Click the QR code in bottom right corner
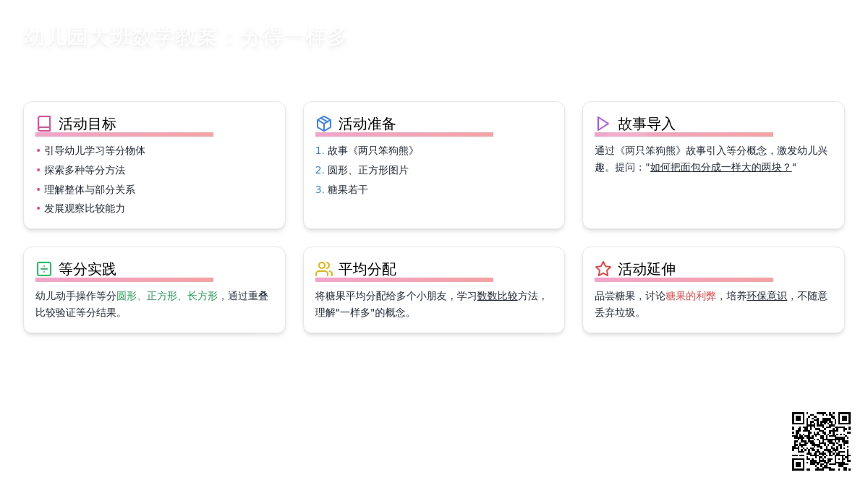This screenshot has height=488, width=868. [821, 440]
